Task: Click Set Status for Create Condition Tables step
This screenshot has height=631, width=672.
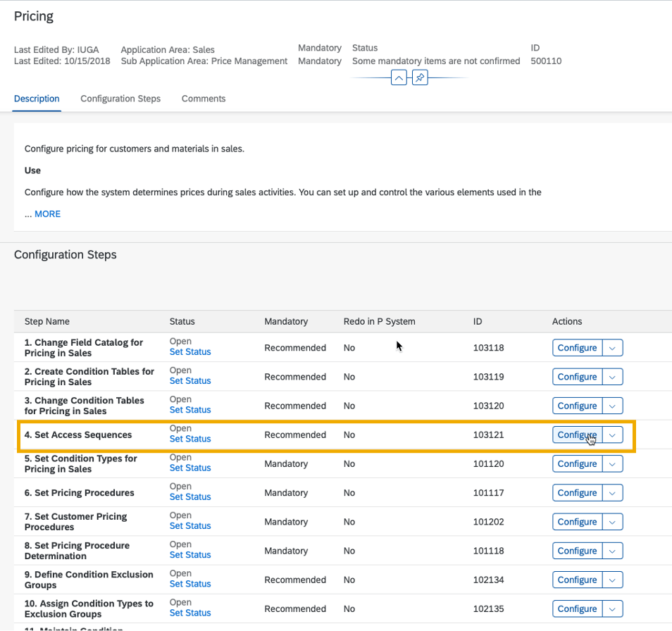Action: [190, 381]
